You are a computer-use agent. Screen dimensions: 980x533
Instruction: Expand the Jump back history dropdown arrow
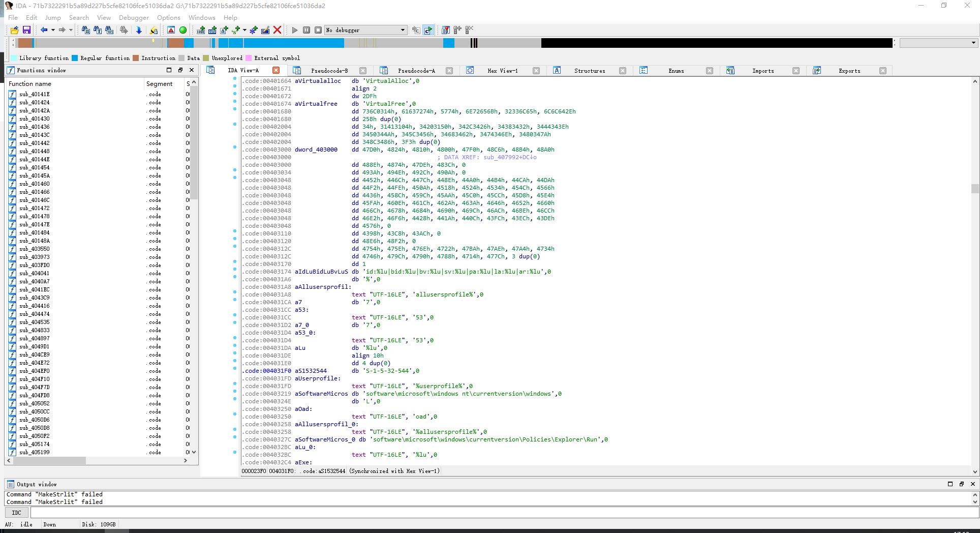[x=53, y=30]
